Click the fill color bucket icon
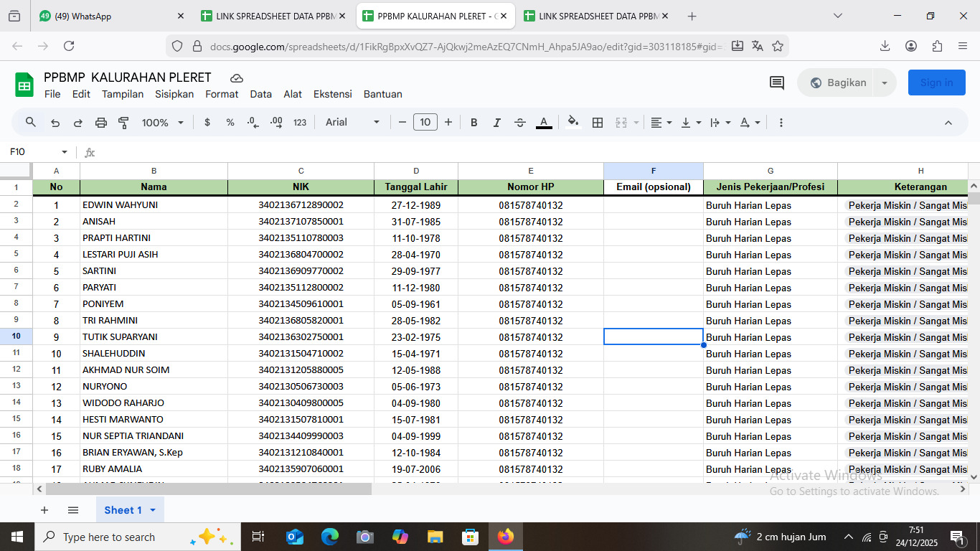The image size is (980, 551). pos(573,122)
